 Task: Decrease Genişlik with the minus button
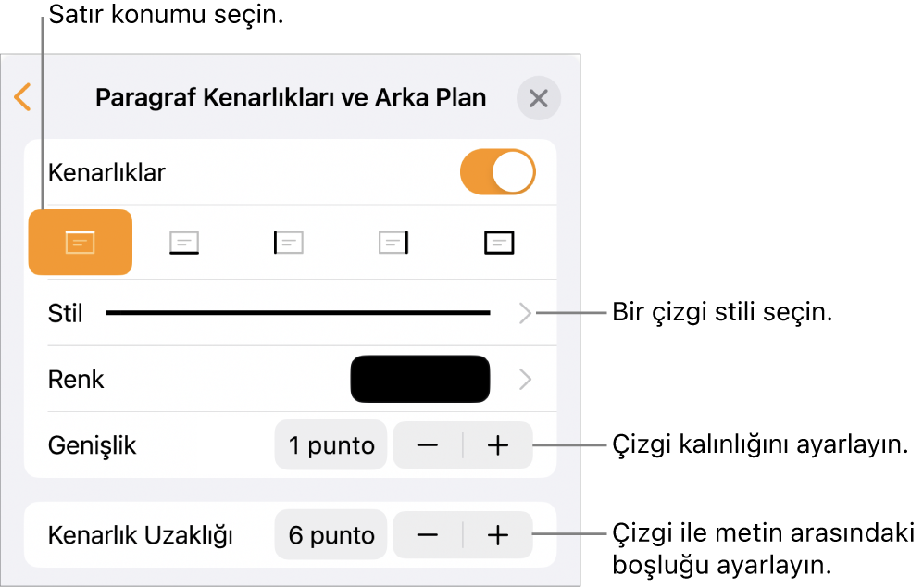pyautogui.click(x=428, y=445)
